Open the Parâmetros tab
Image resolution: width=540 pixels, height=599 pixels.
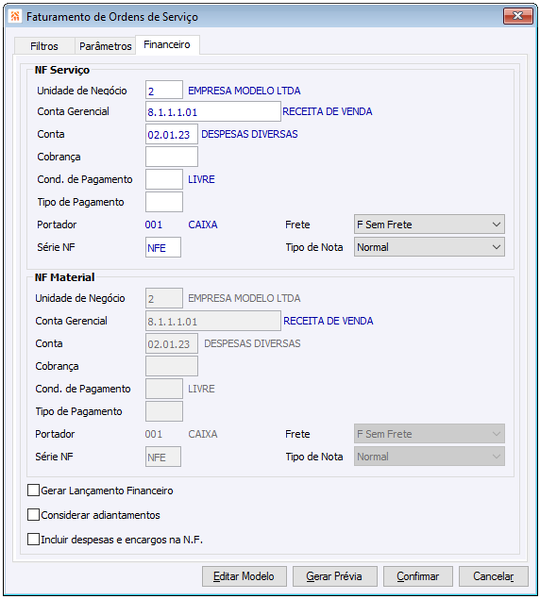click(x=105, y=46)
